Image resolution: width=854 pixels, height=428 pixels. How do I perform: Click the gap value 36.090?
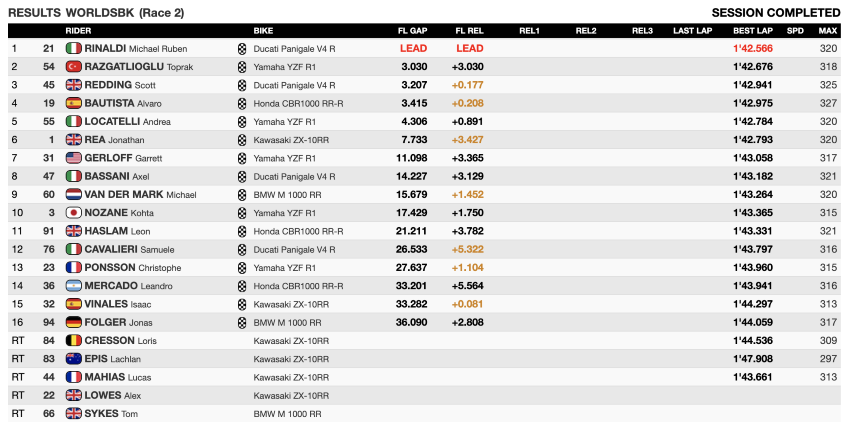point(411,322)
